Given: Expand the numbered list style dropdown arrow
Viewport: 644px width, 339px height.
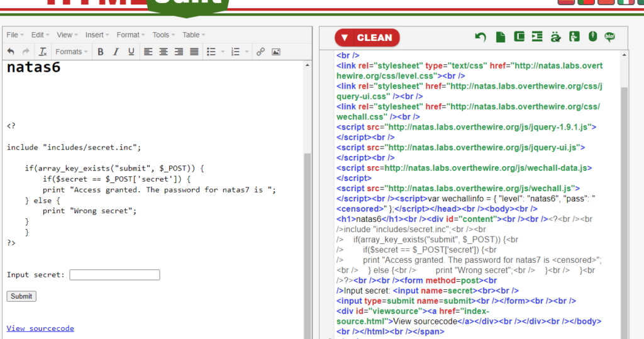Looking at the screenshot, I should click(247, 52).
